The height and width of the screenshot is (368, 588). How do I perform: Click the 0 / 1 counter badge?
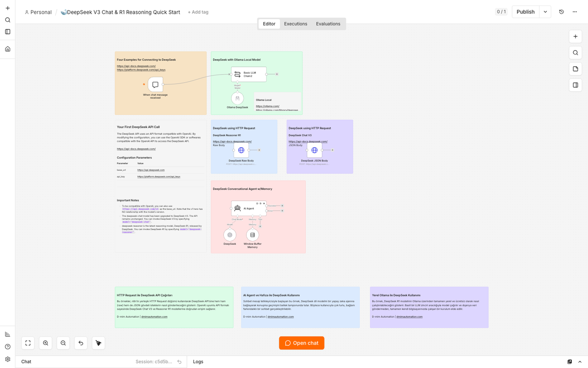pos(501,12)
